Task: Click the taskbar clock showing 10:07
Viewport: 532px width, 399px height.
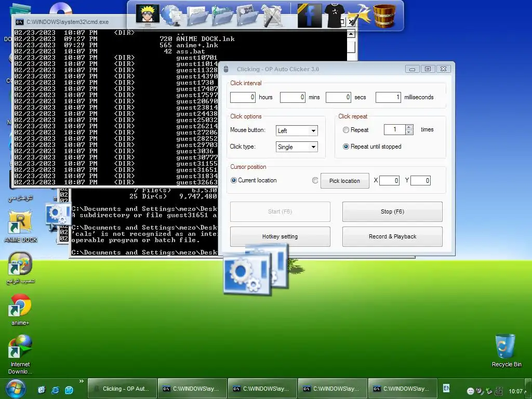Action: [516, 391]
